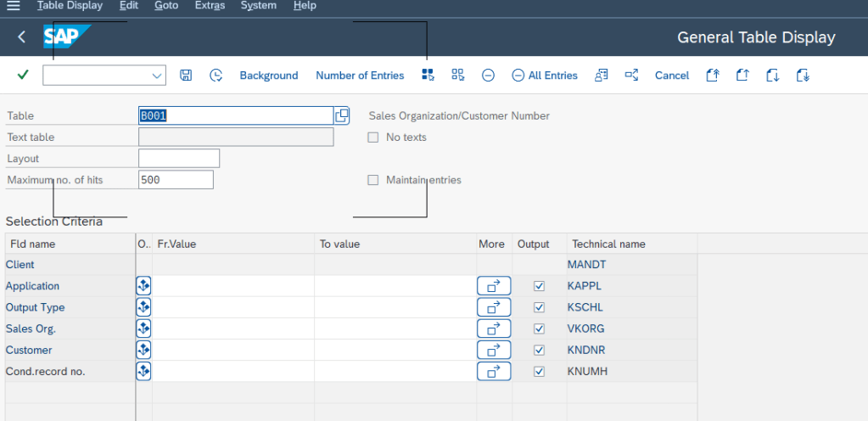Image resolution: width=868 pixels, height=421 pixels.
Task: Expand the command field dropdown arrow
Action: tap(157, 76)
